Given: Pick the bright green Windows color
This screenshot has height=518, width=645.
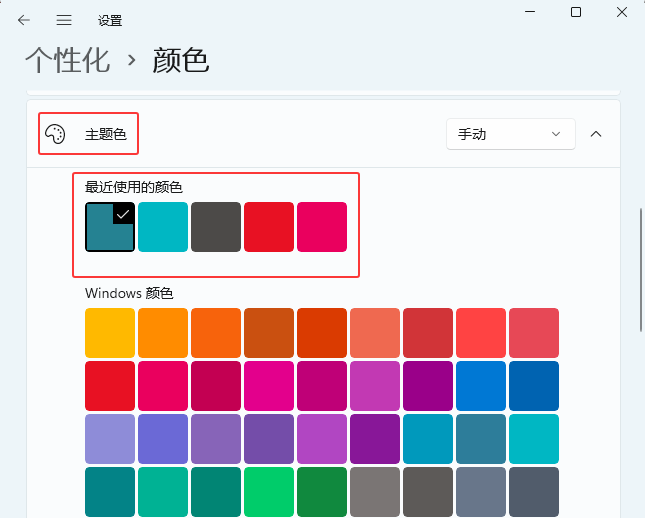Looking at the screenshot, I should 269,492.
